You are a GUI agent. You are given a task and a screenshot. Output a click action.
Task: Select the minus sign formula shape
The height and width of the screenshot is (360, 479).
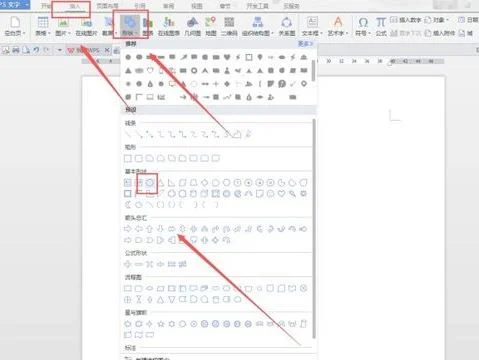coord(139,264)
